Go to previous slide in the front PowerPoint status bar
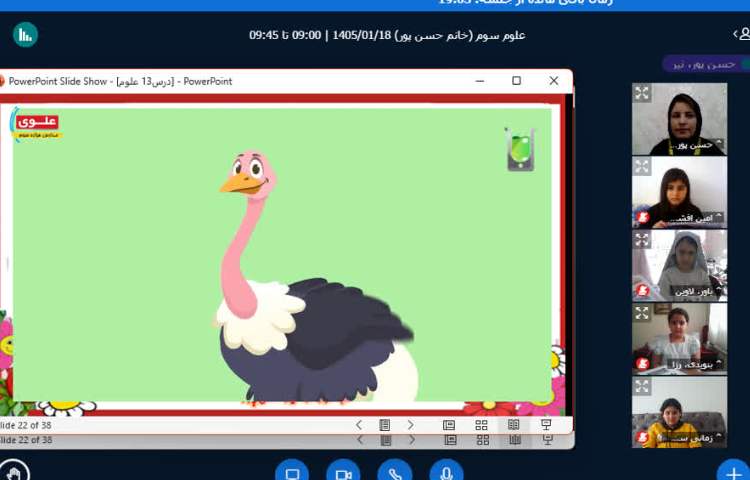 pyautogui.click(x=359, y=425)
